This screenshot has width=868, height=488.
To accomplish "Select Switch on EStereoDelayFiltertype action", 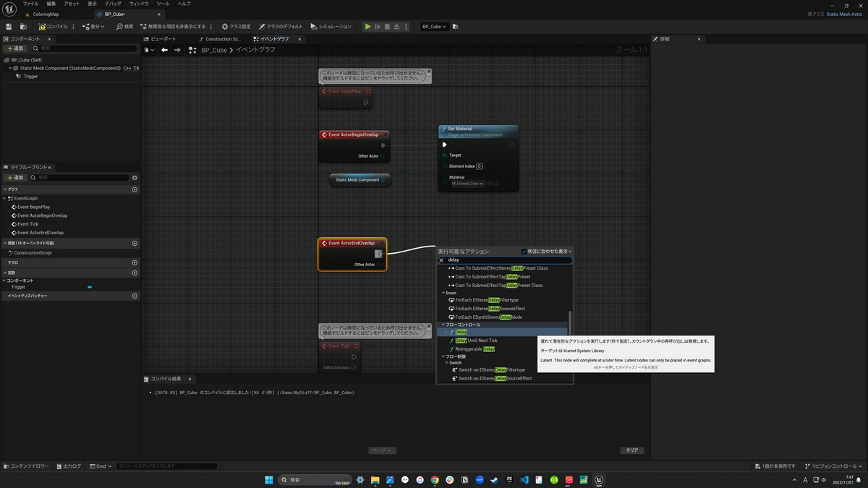I will coord(491,370).
